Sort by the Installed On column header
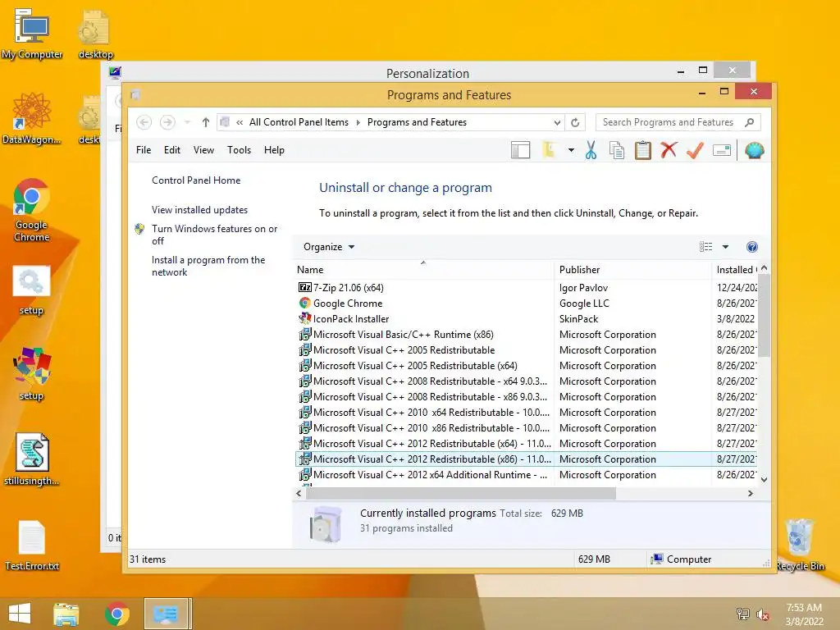840x630 pixels. [x=735, y=270]
